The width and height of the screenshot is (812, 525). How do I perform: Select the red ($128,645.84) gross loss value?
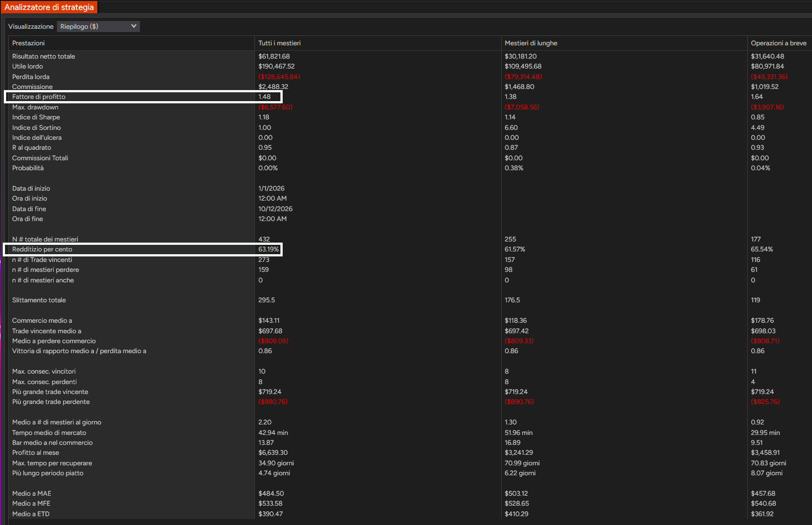pos(279,77)
